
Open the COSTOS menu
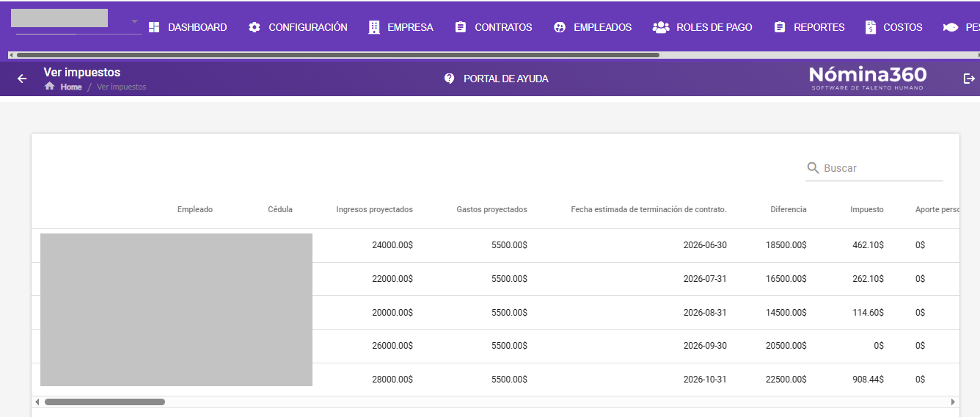(903, 27)
